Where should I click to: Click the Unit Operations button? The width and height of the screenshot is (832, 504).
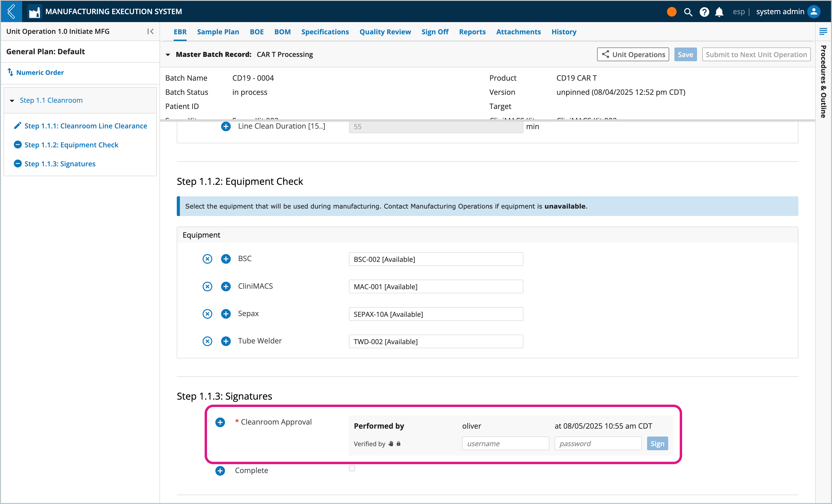pyautogui.click(x=633, y=55)
